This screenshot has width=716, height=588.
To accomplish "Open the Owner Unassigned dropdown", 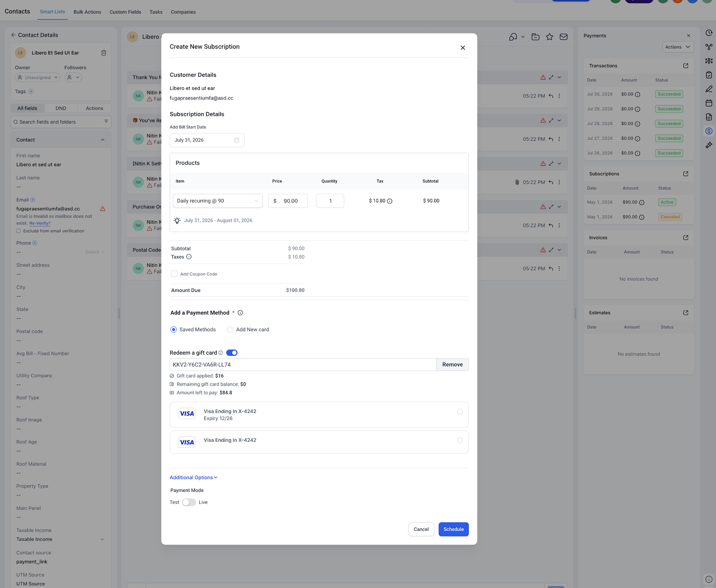I will pyautogui.click(x=37, y=77).
